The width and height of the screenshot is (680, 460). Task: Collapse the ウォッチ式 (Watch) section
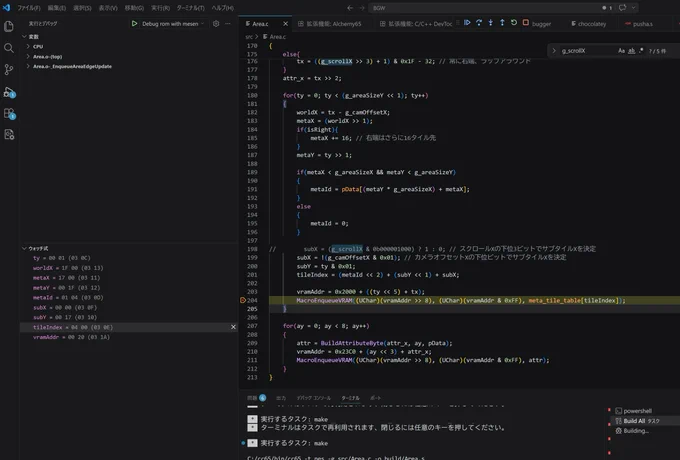tap(25, 248)
